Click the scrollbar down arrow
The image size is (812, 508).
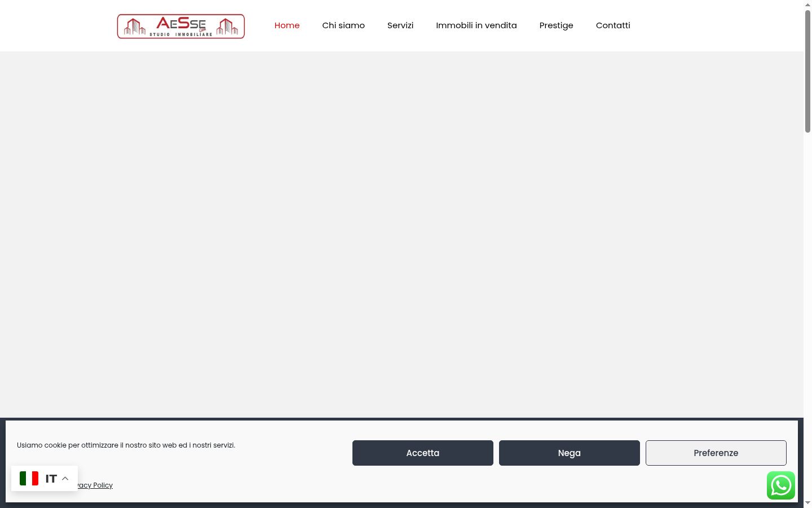(807, 503)
